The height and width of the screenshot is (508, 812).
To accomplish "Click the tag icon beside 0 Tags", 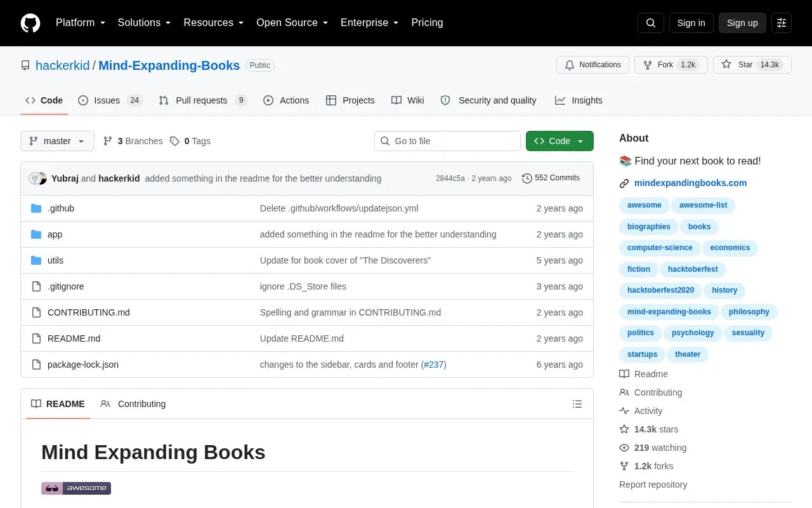I will click(x=174, y=141).
